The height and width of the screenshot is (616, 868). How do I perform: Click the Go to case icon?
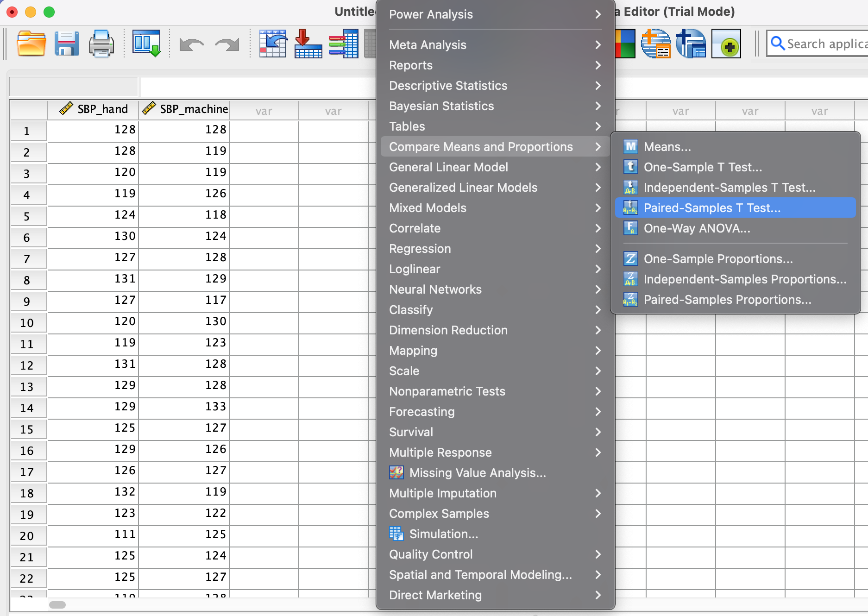(273, 44)
